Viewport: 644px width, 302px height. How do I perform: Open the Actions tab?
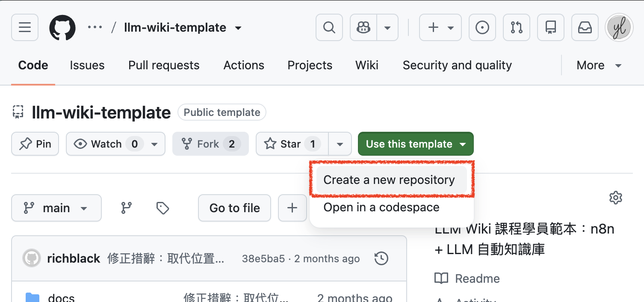point(244,65)
